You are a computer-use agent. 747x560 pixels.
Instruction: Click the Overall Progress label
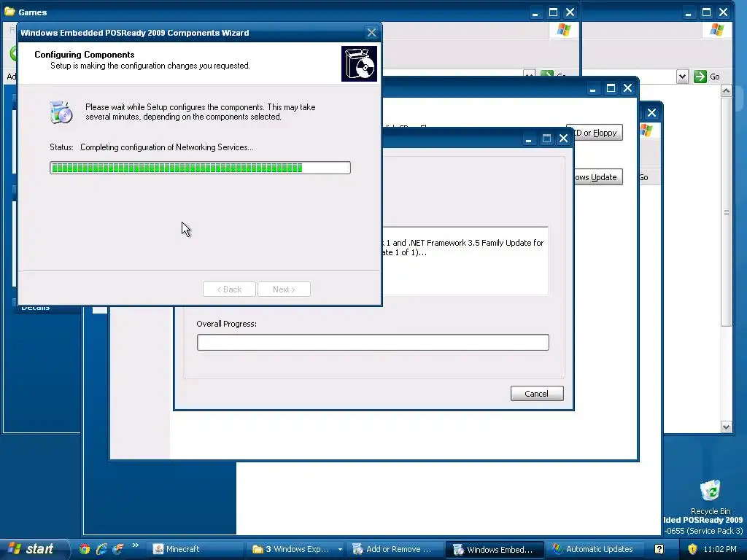[226, 324]
